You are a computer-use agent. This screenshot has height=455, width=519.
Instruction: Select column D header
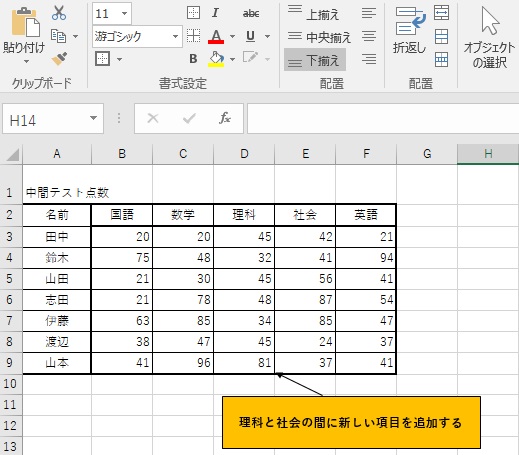click(244, 154)
